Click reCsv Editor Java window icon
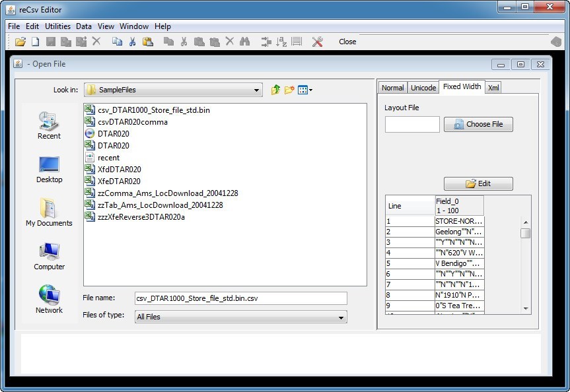 (x=11, y=10)
